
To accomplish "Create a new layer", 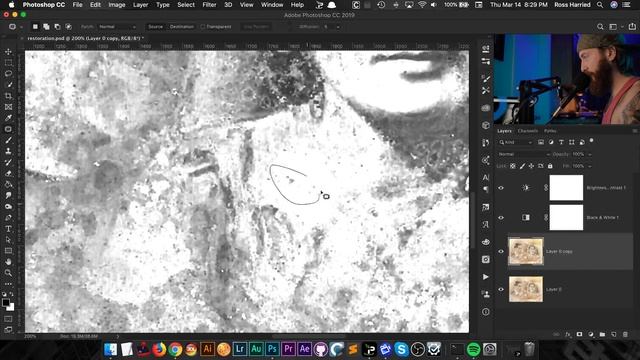I will [x=613, y=334].
